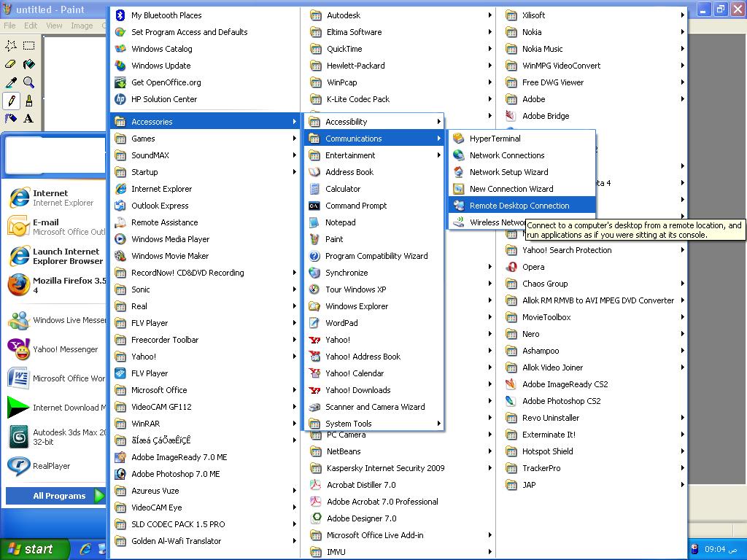This screenshot has width=747, height=560.
Task: Expand the Accessibility submenu
Action: 374,122
